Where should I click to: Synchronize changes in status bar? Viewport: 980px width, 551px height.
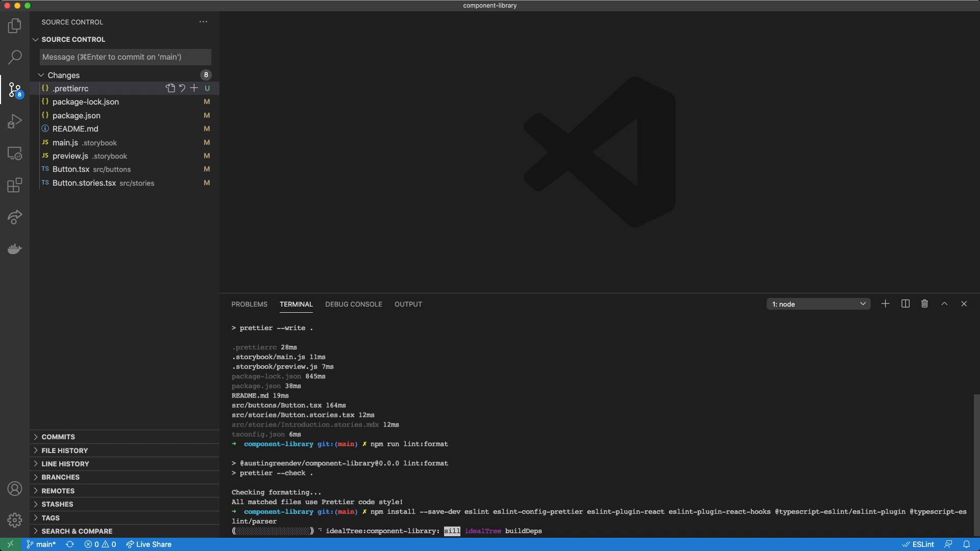tap(70, 544)
